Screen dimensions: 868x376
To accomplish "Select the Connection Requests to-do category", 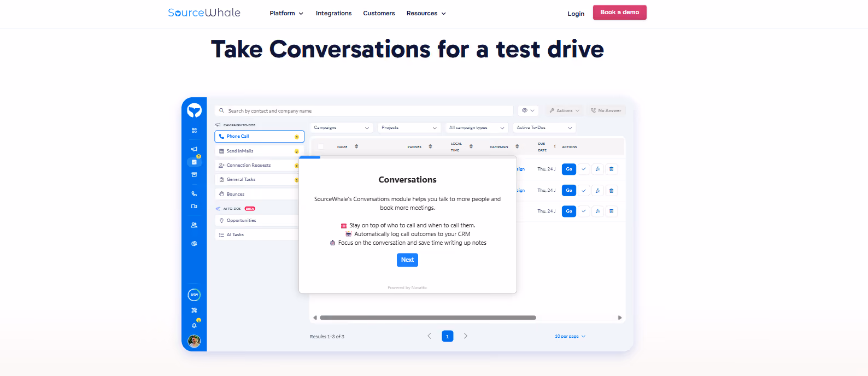I will (x=257, y=165).
